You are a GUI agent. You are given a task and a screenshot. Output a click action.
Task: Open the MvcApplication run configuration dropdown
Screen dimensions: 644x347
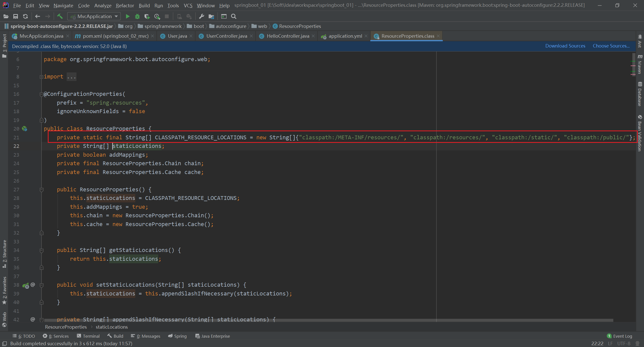(x=94, y=16)
